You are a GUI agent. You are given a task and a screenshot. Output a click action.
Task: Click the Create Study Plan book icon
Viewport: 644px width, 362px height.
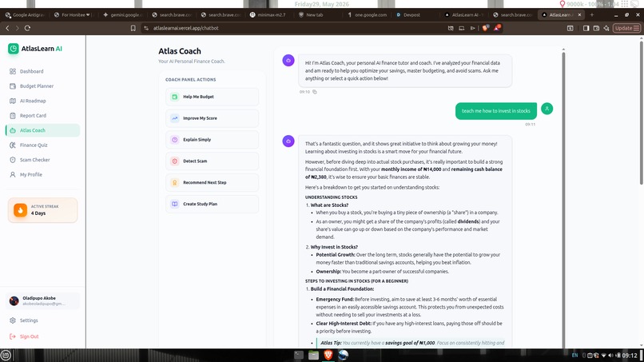174,204
